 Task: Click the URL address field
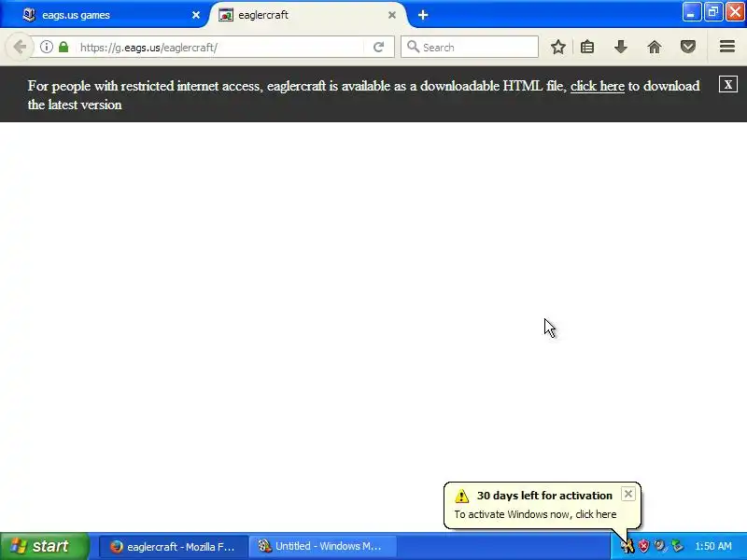tap(219, 48)
